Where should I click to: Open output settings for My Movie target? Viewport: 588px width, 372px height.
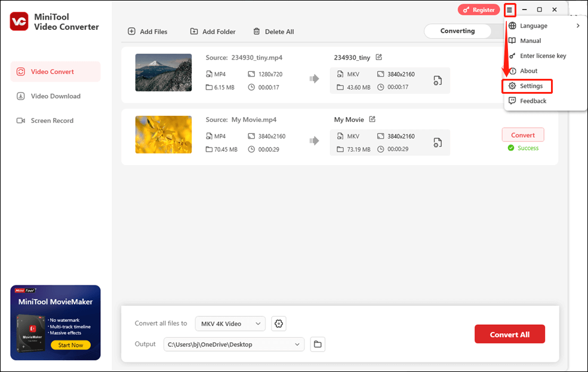[438, 143]
